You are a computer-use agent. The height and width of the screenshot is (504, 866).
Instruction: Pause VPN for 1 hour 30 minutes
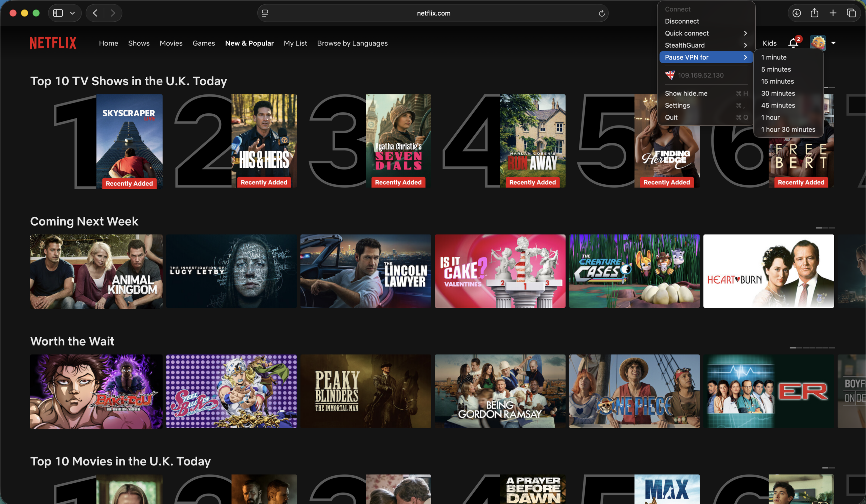[788, 130]
